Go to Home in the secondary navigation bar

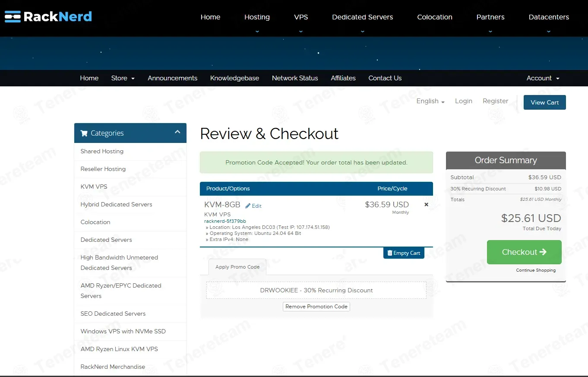89,78
